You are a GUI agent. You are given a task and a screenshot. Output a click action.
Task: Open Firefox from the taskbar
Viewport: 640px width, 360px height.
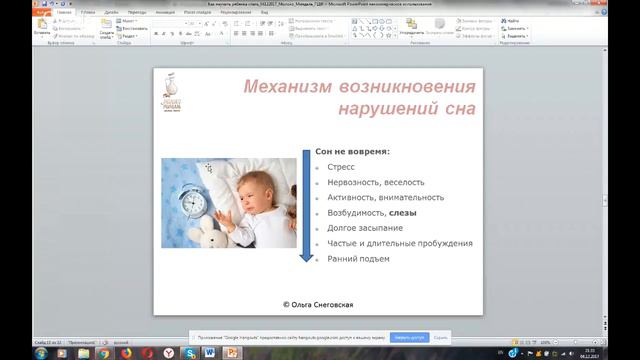pyautogui.click(x=126, y=353)
